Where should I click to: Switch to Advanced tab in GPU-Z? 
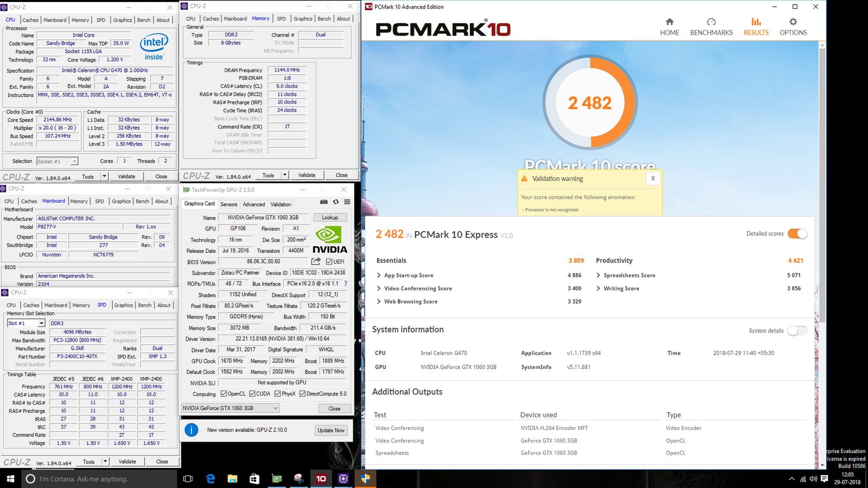pos(254,204)
